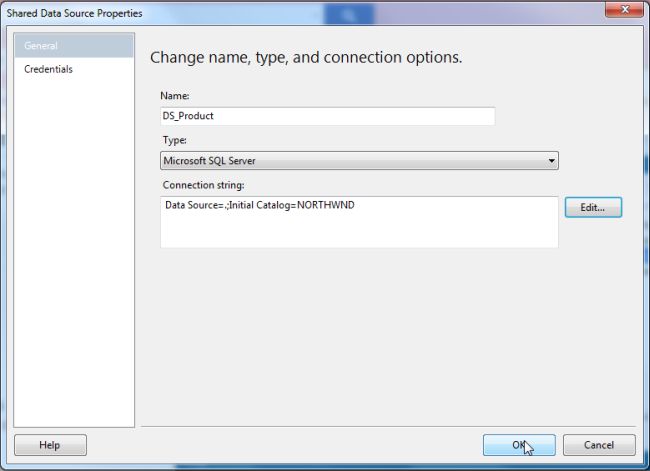Confirm changes with the OK button
Image resolution: width=650 pixels, height=471 pixels.
[x=519, y=445]
